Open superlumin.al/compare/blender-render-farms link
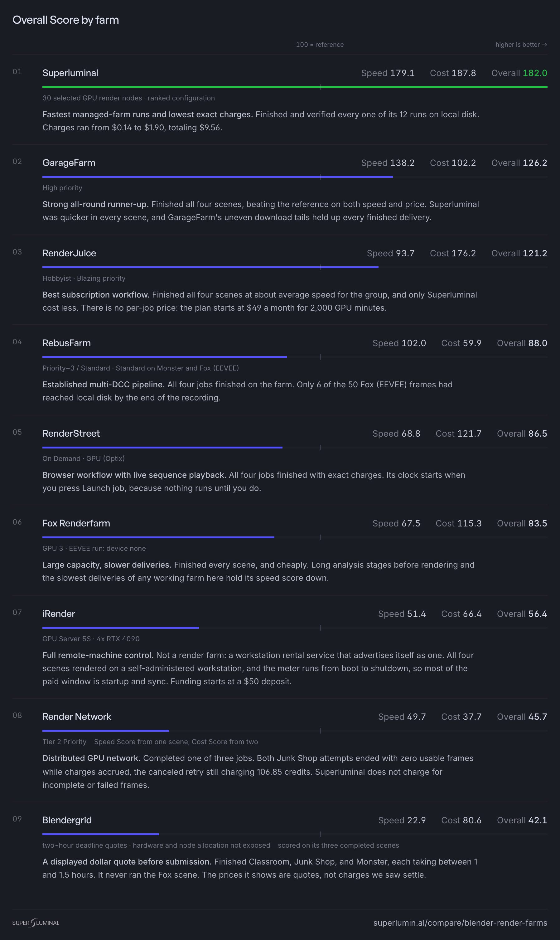This screenshot has width=560, height=940. coord(460,923)
